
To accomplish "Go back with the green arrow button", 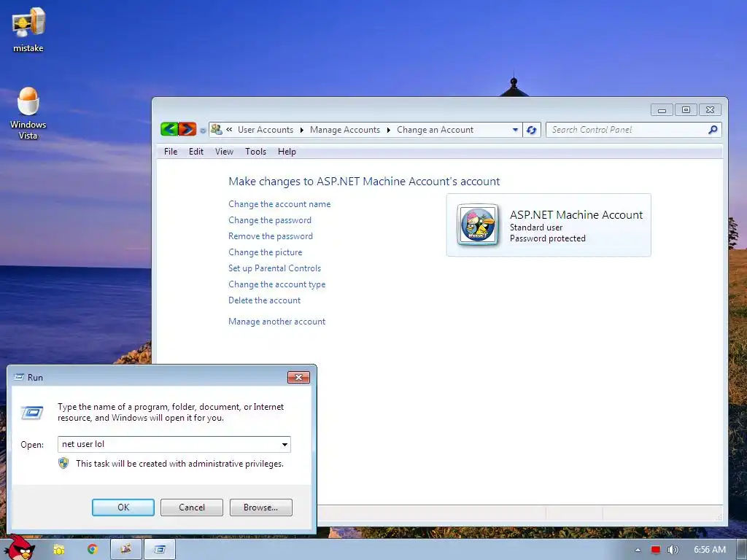I will click(169, 129).
